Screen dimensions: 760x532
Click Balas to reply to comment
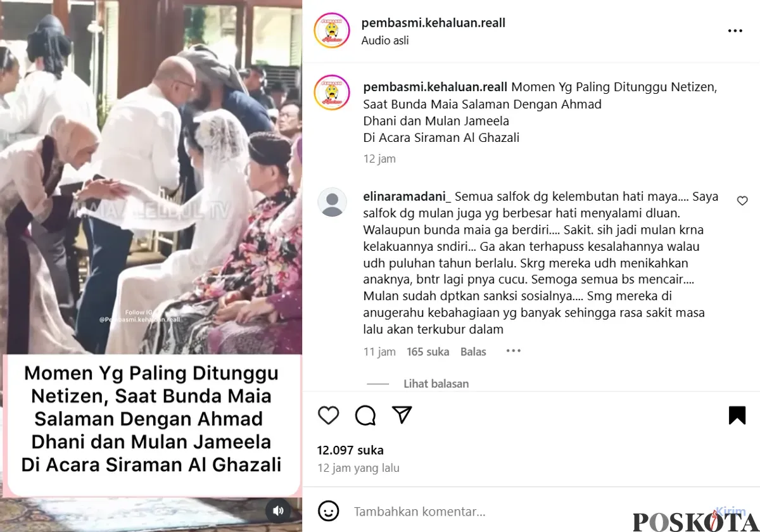coord(473,351)
